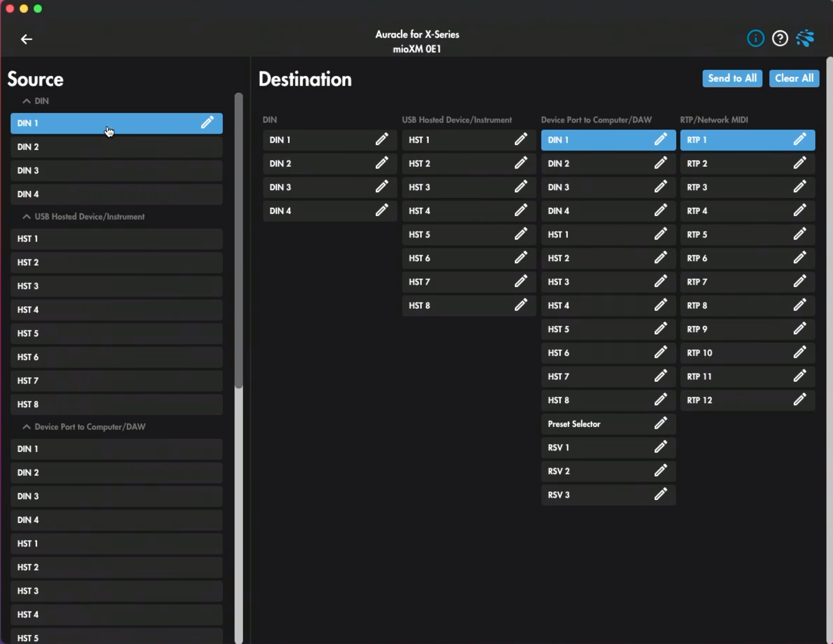Click Send to All button
The width and height of the screenshot is (833, 644).
tap(732, 78)
